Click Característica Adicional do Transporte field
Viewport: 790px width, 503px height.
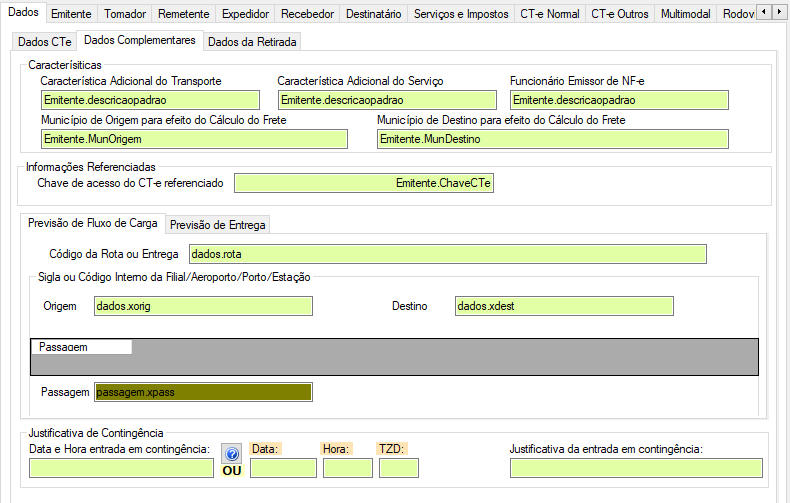(x=150, y=100)
